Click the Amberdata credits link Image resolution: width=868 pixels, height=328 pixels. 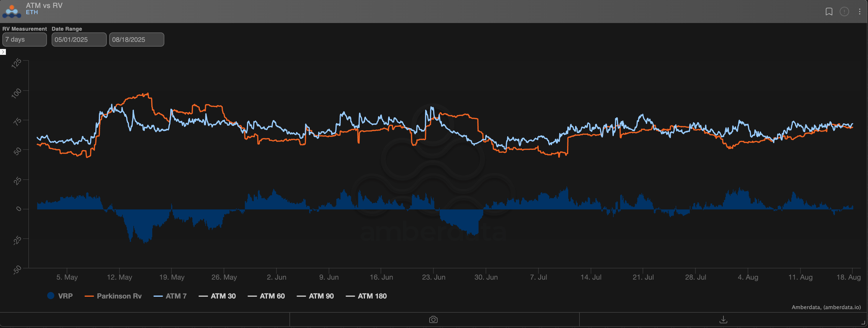pos(826,307)
